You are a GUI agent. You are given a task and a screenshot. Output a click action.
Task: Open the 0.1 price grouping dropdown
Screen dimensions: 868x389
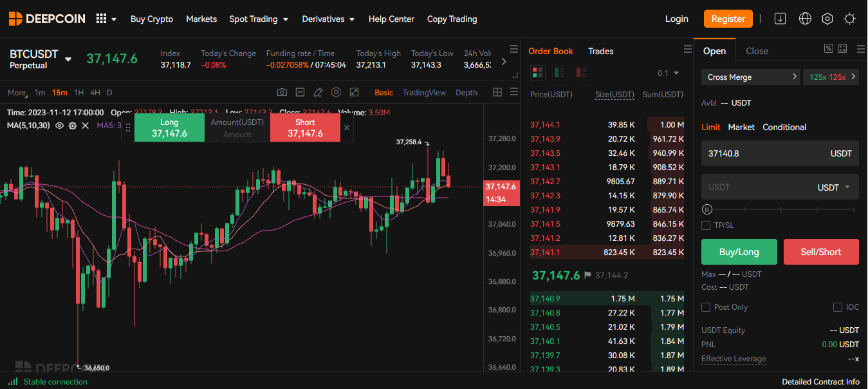(668, 73)
